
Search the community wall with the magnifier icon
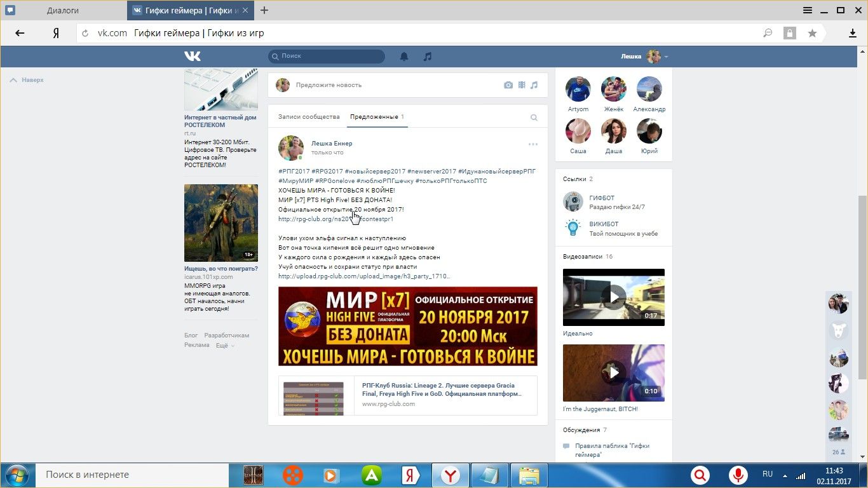tap(534, 118)
